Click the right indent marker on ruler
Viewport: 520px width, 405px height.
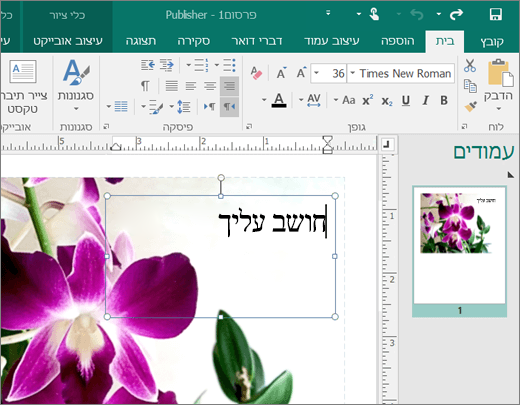[x=328, y=144]
